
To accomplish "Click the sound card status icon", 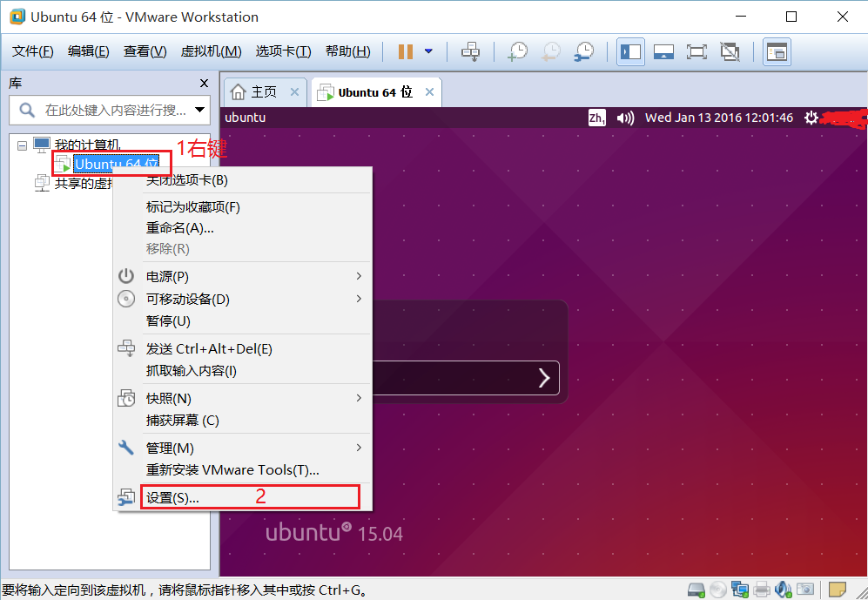I will 784,590.
